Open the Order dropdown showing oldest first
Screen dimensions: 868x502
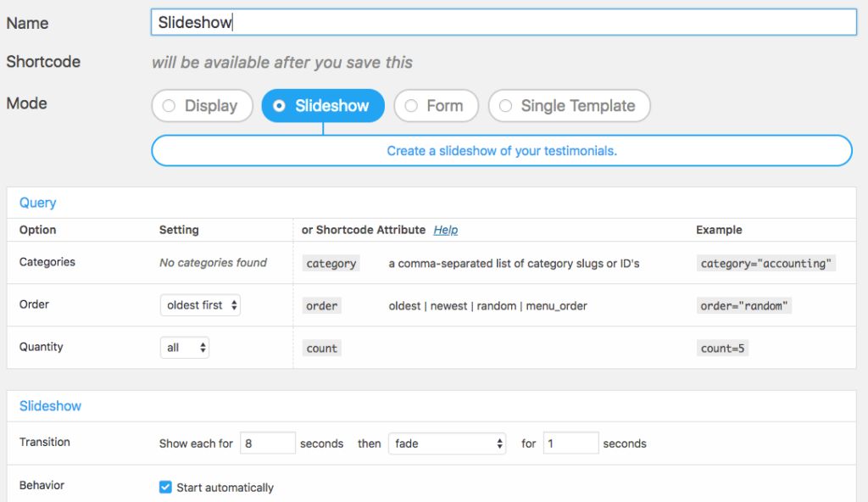click(200, 305)
